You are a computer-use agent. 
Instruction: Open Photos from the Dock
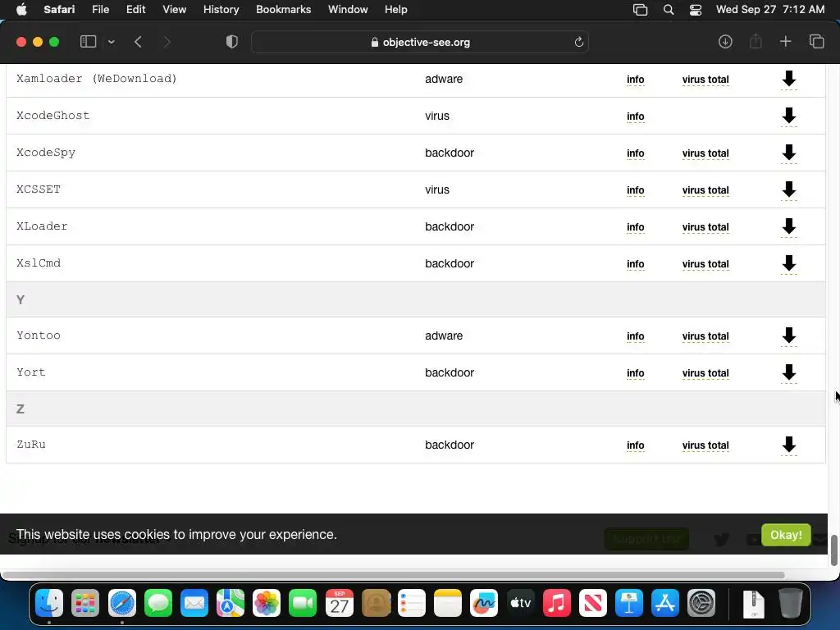click(267, 603)
